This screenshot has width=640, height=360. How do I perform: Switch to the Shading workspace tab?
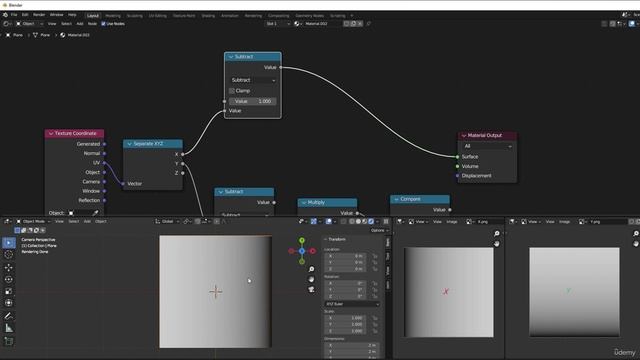[208, 16]
